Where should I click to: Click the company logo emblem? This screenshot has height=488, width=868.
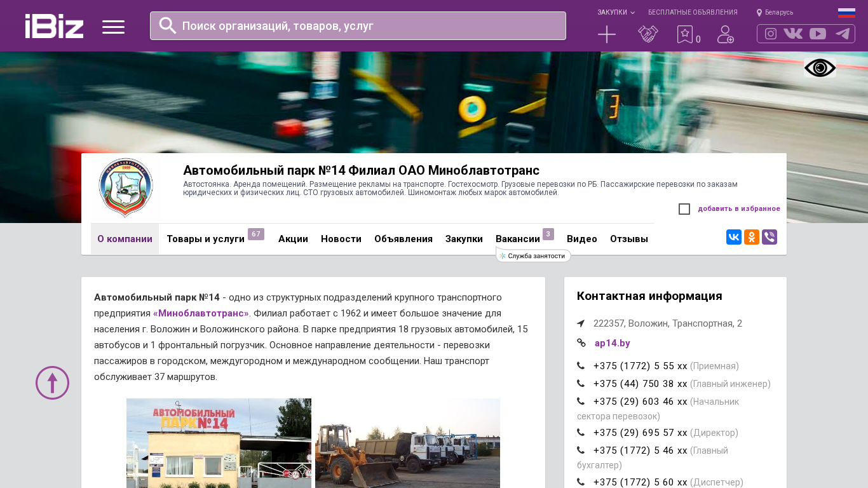pos(126,187)
